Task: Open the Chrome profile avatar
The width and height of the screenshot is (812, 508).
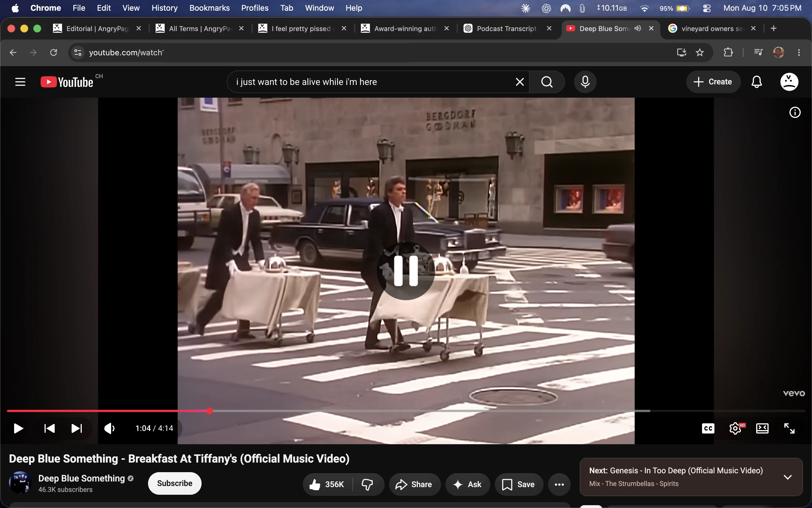Action: [x=778, y=52]
